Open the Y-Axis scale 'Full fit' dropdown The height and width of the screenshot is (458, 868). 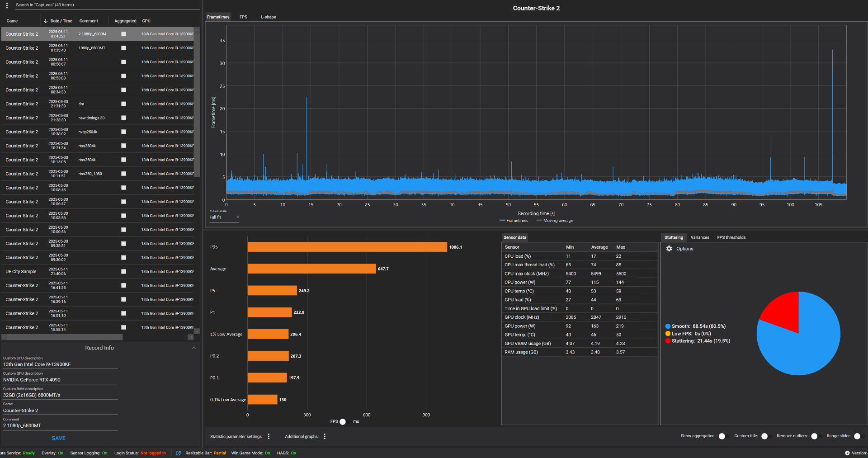[x=224, y=217]
